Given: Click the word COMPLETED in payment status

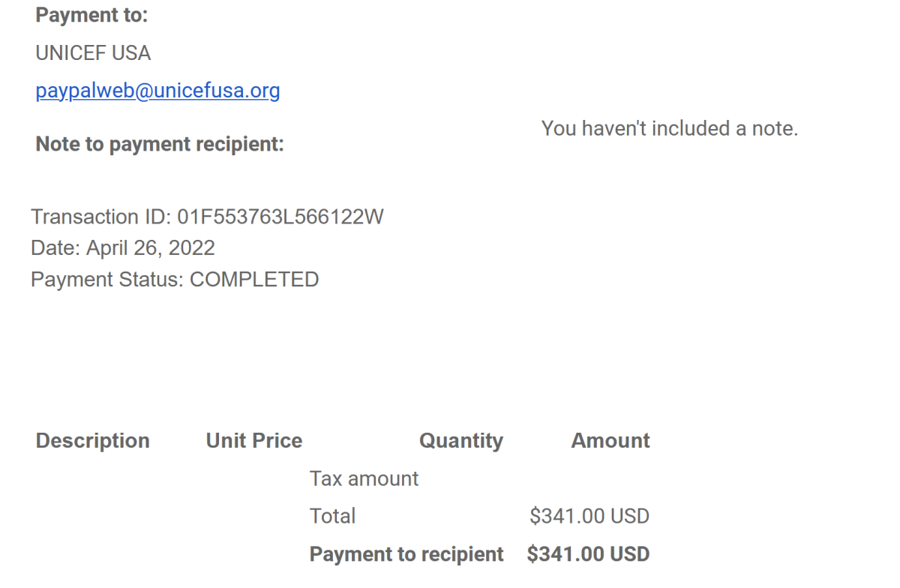Looking at the screenshot, I should tap(254, 280).
